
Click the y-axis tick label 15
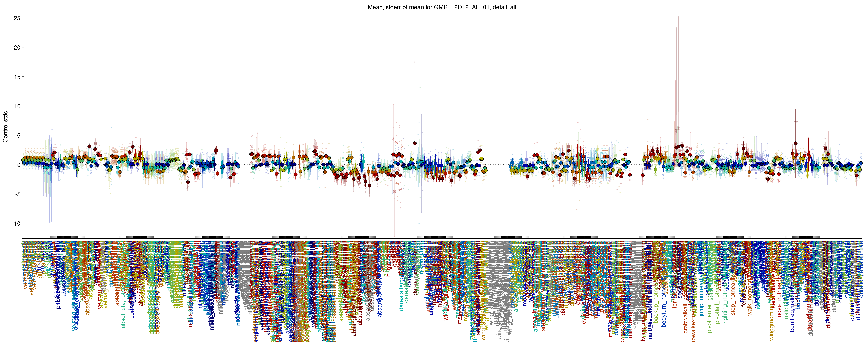tap(17, 77)
